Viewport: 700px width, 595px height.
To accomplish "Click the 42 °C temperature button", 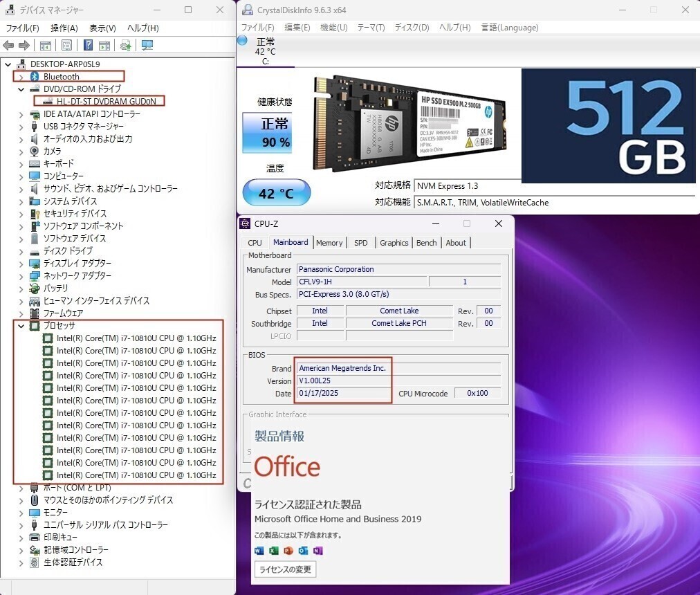I will (277, 192).
